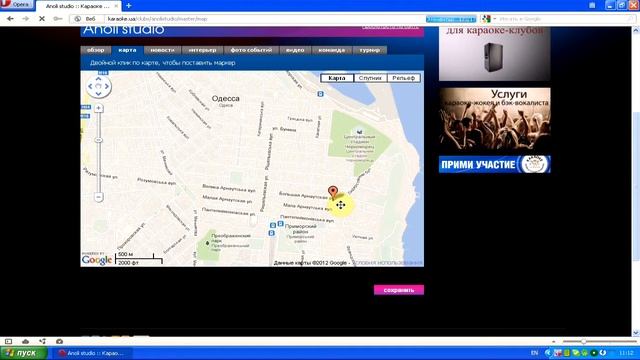Click the railway station icon near Одесса
The width and height of the screenshot is (640, 360).
(x=321, y=94)
